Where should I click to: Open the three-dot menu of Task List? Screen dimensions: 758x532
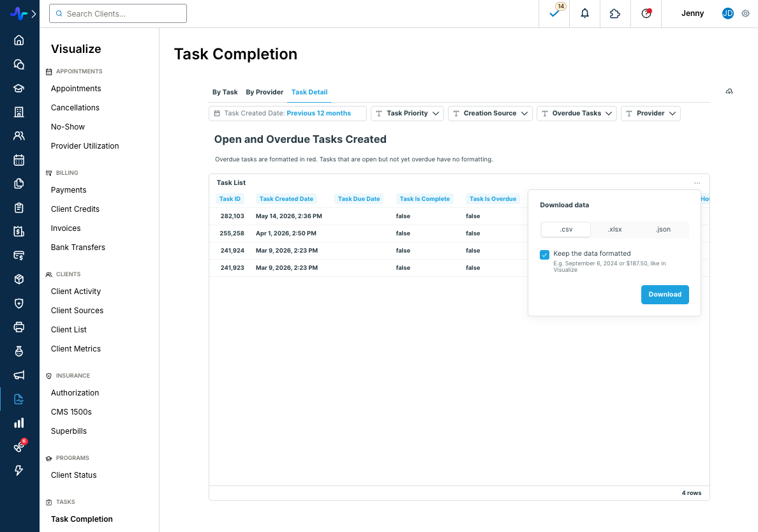pos(697,183)
